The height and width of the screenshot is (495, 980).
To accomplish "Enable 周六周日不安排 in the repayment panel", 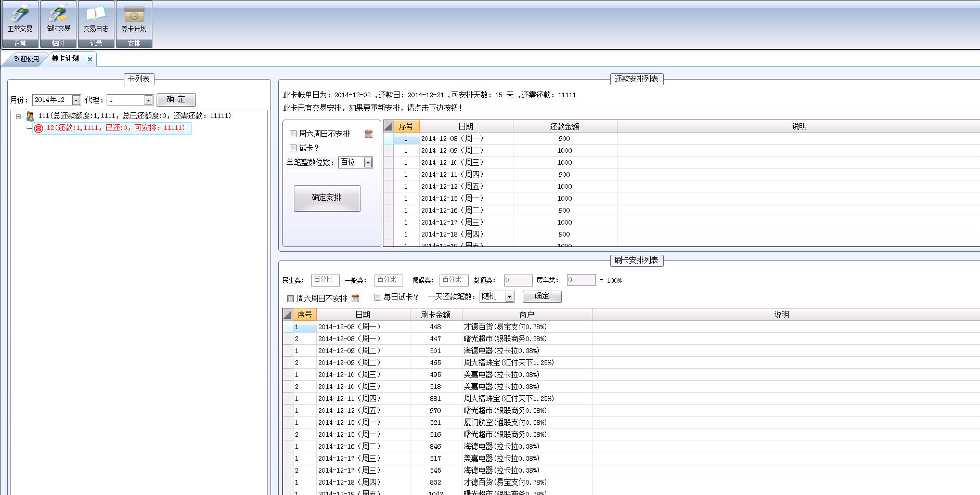I will [293, 134].
